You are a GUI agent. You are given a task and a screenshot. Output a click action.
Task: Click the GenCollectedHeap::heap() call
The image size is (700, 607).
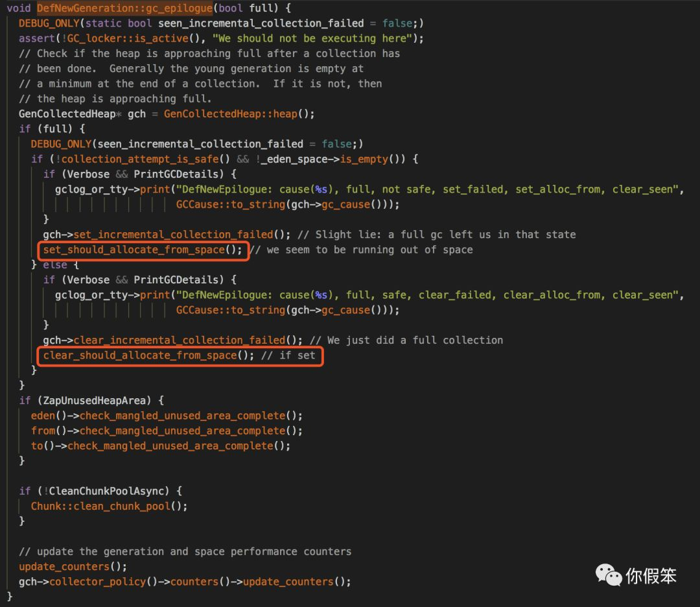click(236, 114)
